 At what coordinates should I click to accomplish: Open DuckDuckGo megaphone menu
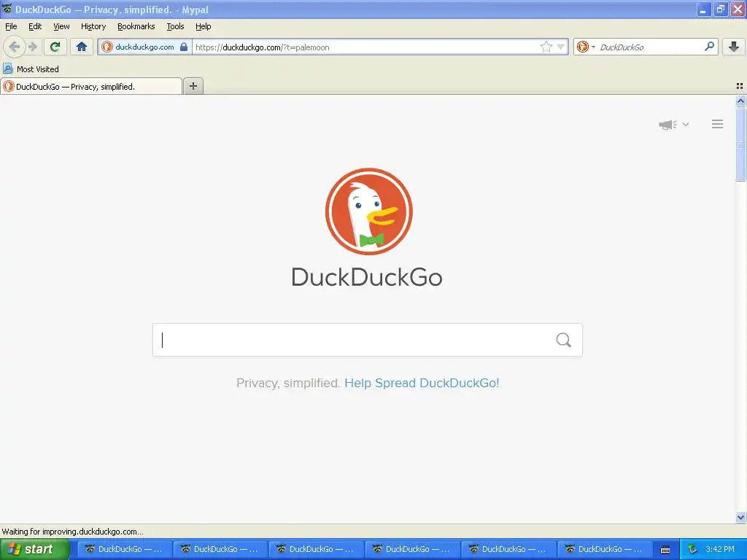click(673, 124)
